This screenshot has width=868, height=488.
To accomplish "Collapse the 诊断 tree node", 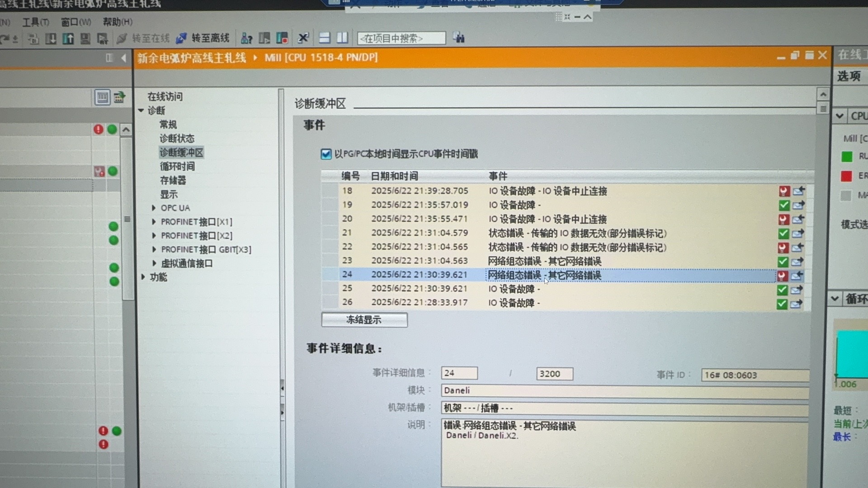I will coord(141,110).
